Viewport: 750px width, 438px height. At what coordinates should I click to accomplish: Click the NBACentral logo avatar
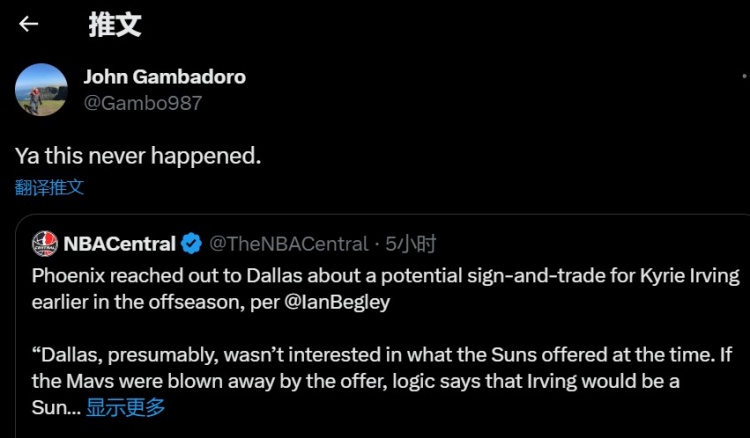(x=45, y=243)
